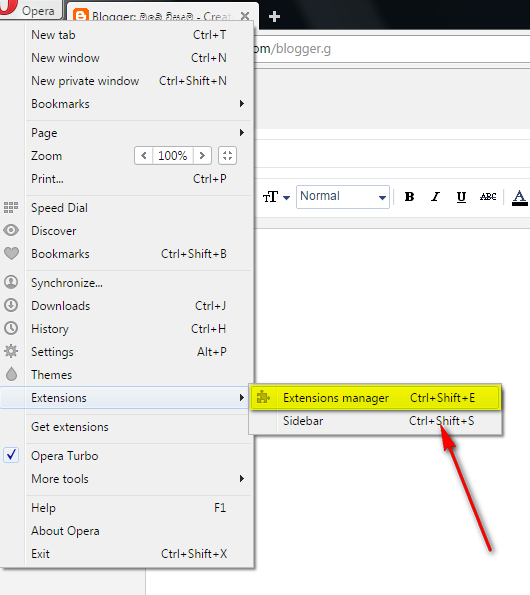Choose Print... from the menu

[x=127, y=179]
